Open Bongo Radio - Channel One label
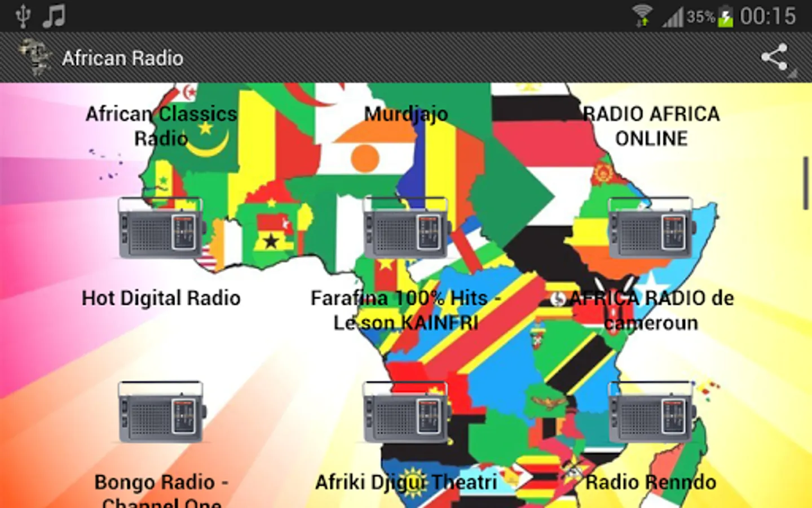The image size is (812, 508). click(161, 491)
